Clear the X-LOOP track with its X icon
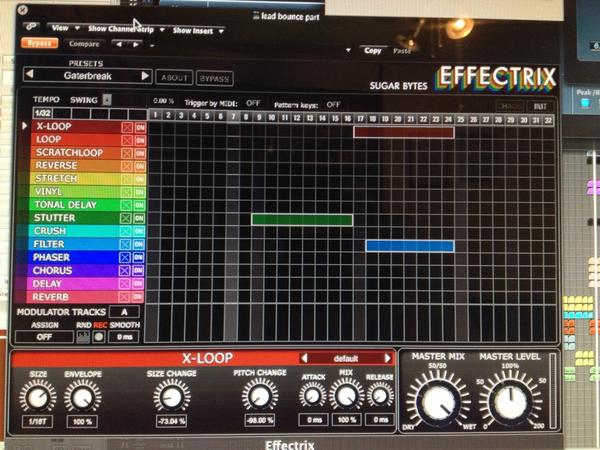 coord(127,127)
